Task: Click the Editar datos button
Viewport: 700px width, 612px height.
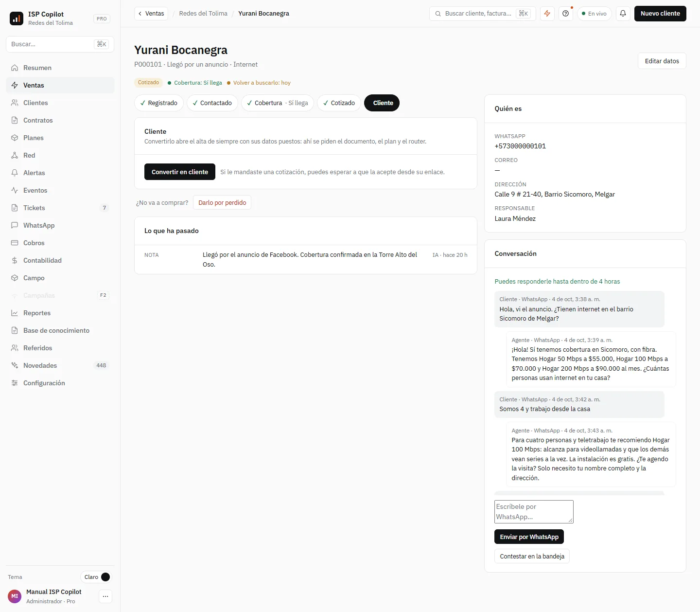Action: tap(662, 61)
